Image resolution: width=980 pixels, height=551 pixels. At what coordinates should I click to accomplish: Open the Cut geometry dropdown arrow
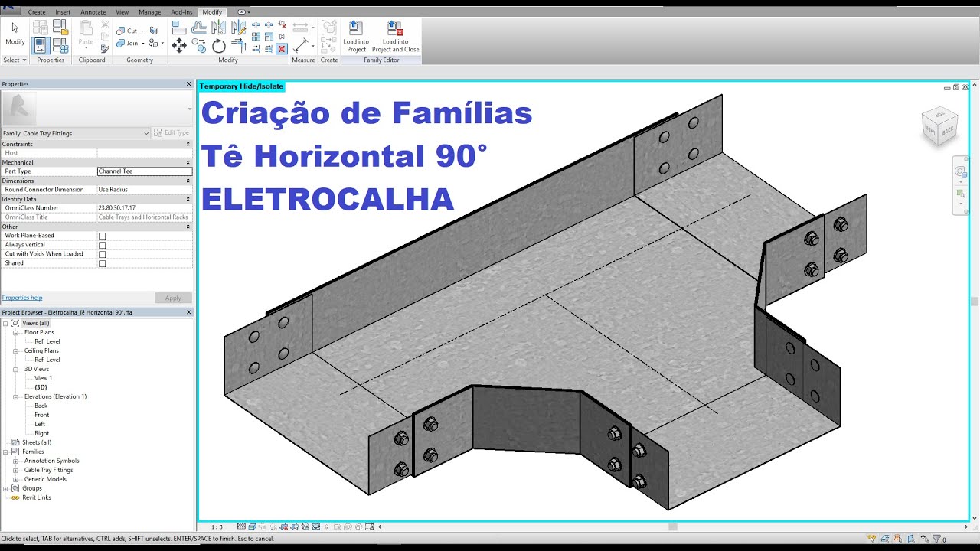[x=142, y=31]
